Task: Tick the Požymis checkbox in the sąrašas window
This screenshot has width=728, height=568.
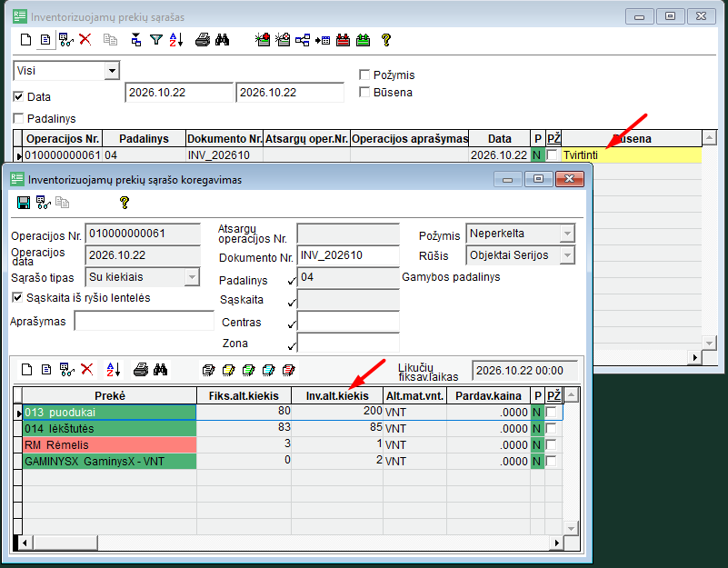Action: 364,75
